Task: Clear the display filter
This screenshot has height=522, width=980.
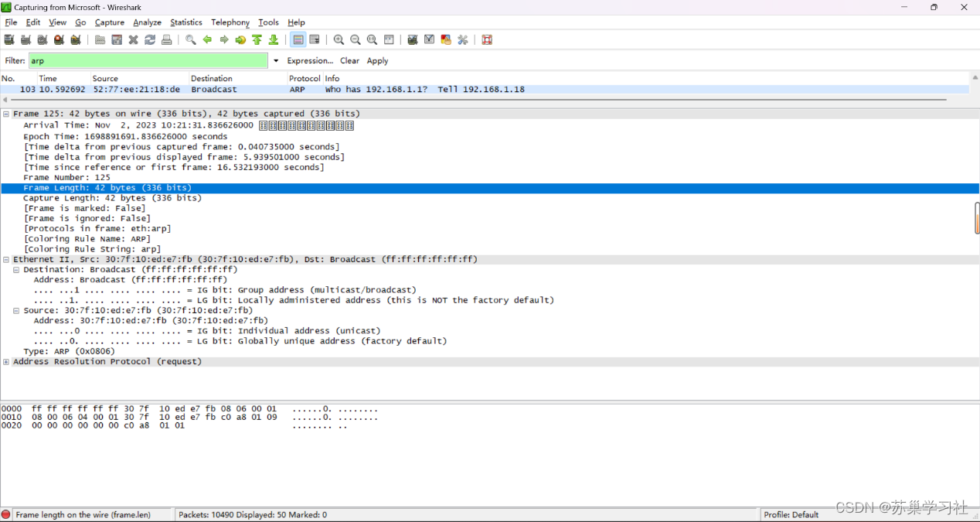Action: coord(349,60)
